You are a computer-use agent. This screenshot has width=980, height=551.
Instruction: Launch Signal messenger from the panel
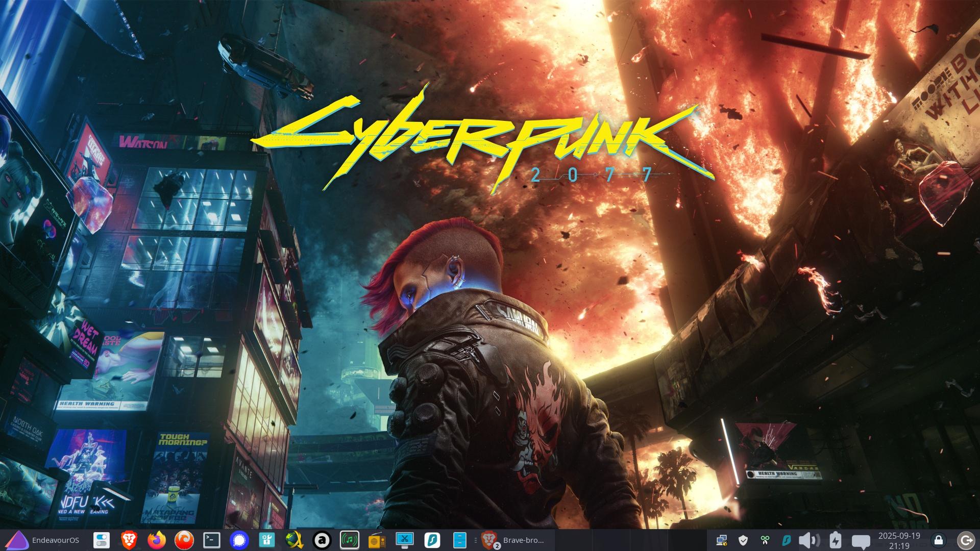[239, 540]
